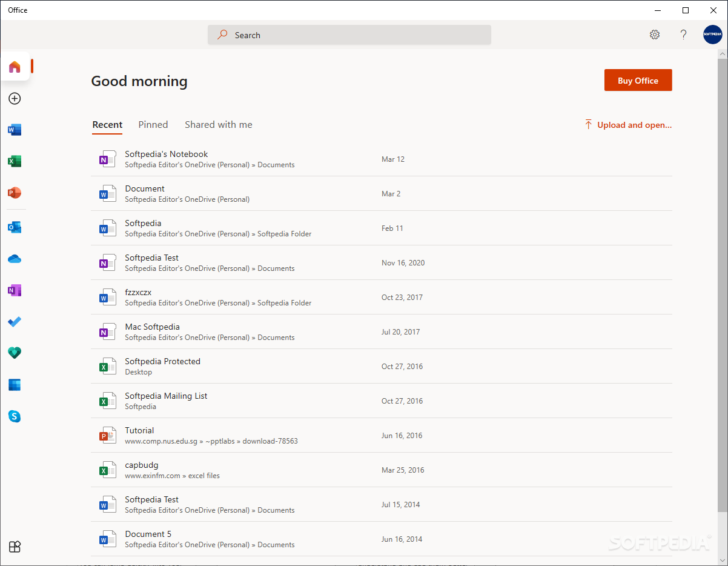Click the Good morning heading
Screen dimensions: 728x566
pyautogui.click(x=139, y=81)
